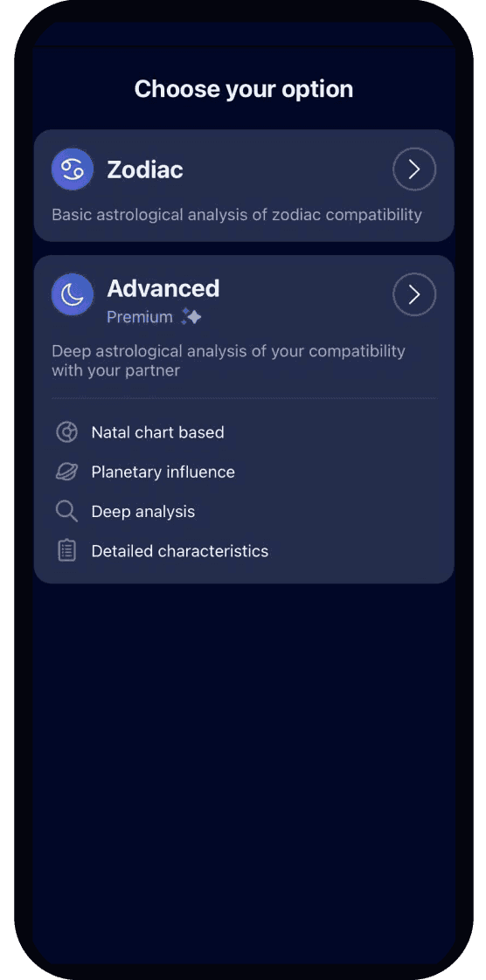Select the Zodiac title text
The width and height of the screenshot is (486, 980).
[x=145, y=169]
